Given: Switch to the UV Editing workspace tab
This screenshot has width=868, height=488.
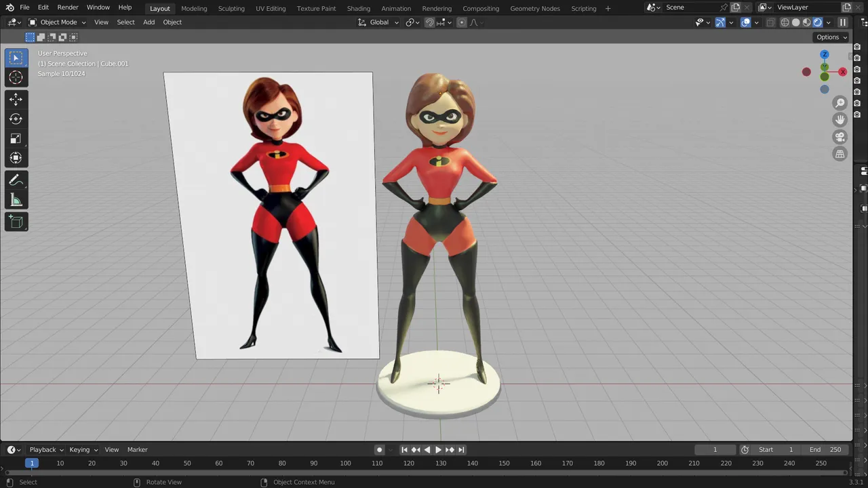Looking at the screenshot, I should click(271, 8).
